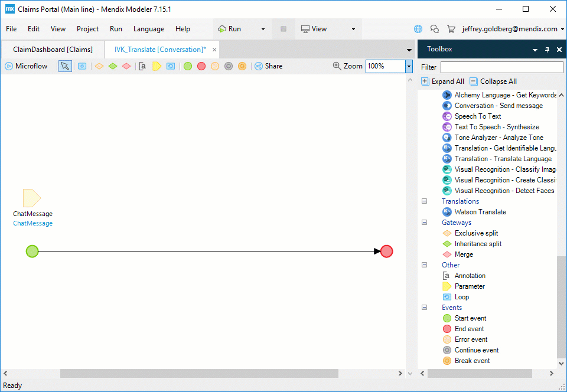Open the Project menu
Screen dimensions: 567x392
87,29
